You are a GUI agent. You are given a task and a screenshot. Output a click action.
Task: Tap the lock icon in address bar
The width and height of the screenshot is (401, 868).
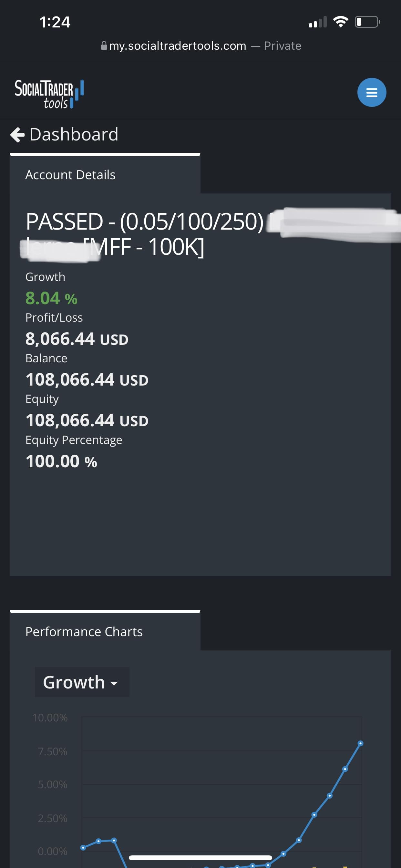pos(104,46)
